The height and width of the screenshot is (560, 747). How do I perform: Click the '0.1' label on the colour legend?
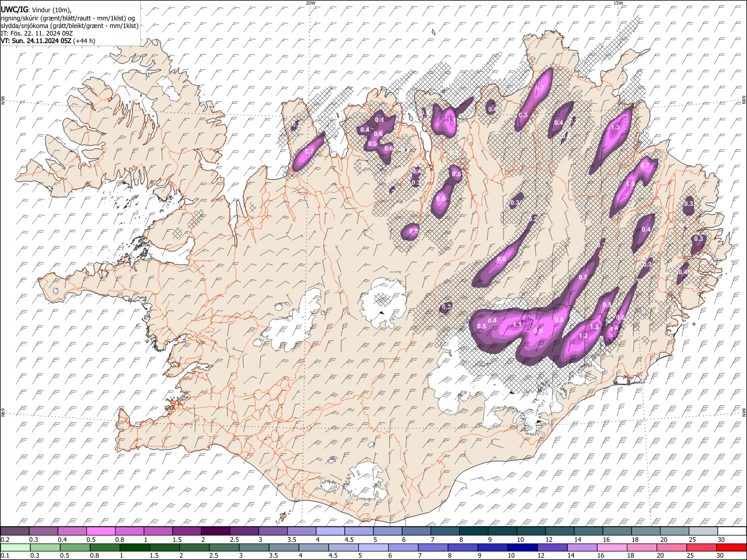5,555
